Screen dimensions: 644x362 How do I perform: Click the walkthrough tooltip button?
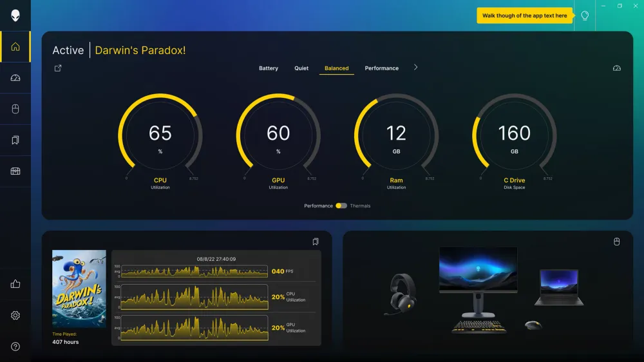tap(524, 15)
